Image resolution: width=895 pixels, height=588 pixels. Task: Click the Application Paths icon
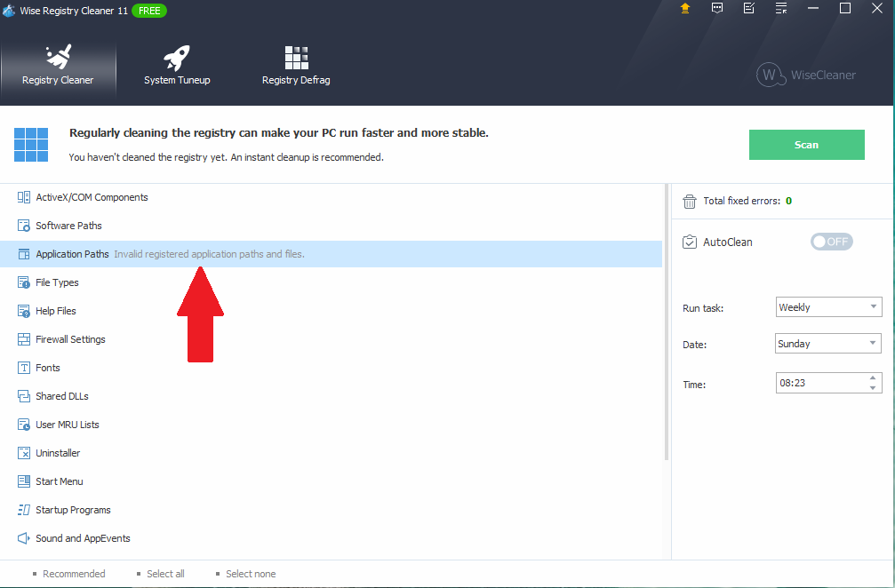[23, 254]
